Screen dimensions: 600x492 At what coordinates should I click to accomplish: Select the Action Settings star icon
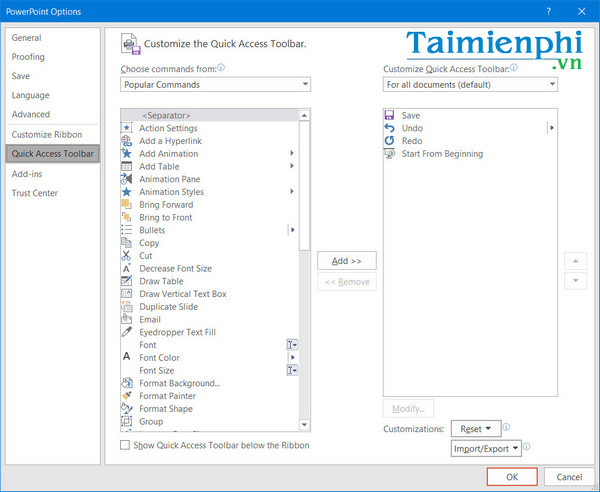[127, 128]
